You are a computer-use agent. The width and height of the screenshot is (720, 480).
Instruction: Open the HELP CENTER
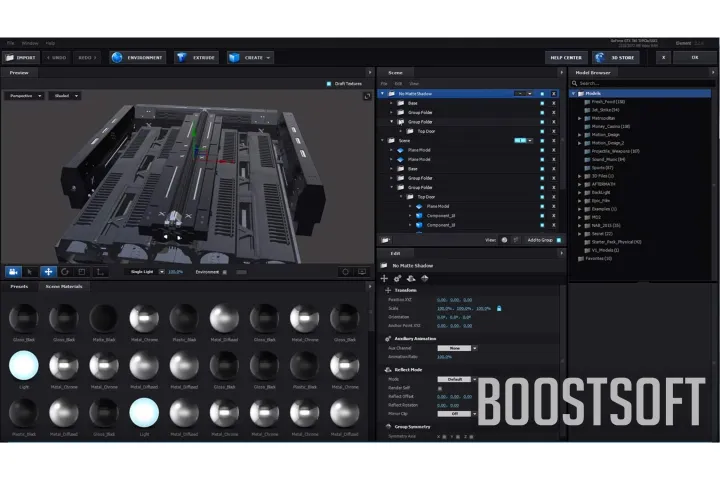tap(566, 58)
